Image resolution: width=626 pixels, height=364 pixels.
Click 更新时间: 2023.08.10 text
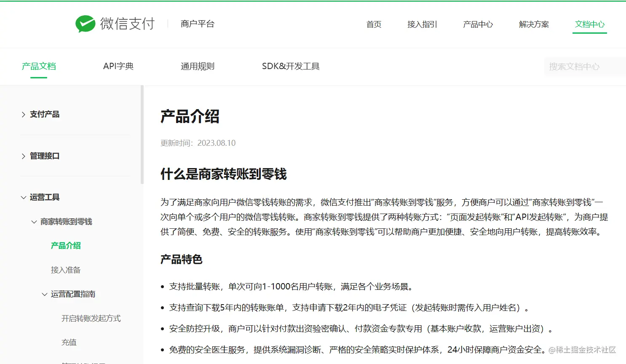coord(198,143)
